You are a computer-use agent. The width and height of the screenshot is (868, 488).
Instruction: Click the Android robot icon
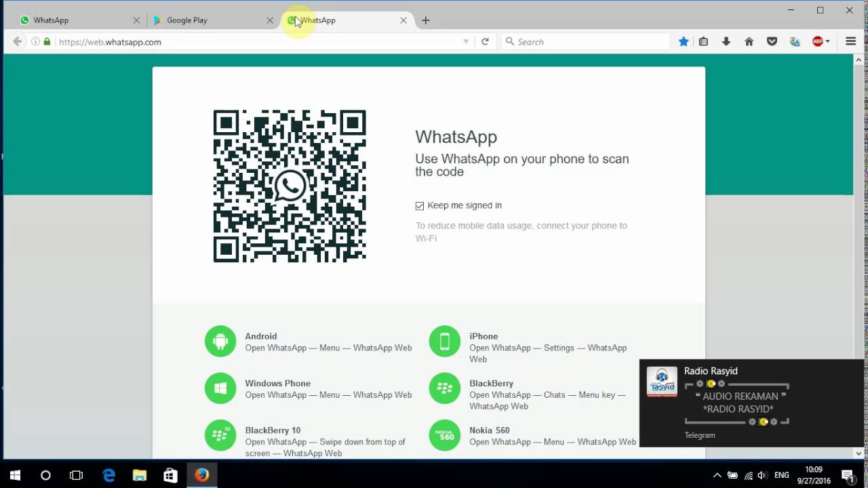click(x=220, y=342)
